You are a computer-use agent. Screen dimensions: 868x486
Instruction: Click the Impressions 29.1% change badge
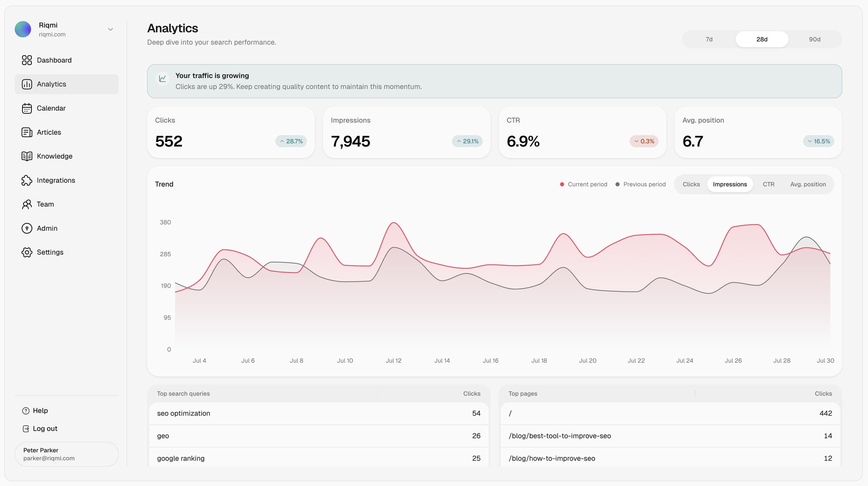pyautogui.click(x=467, y=141)
